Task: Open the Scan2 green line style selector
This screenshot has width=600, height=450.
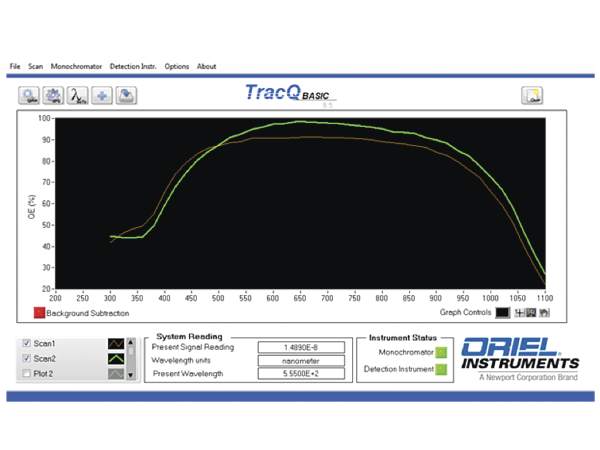Action: (116, 358)
